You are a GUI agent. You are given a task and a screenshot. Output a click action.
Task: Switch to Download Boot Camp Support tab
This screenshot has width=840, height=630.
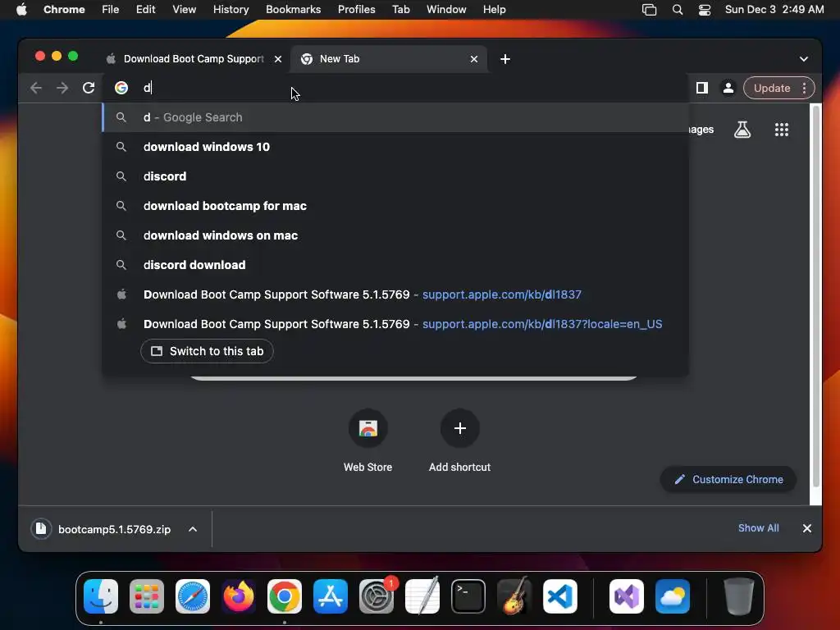(194, 59)
